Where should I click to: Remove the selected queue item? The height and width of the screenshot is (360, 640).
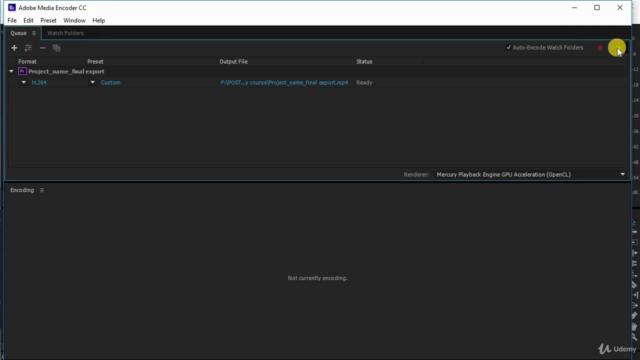click(42, 48)
